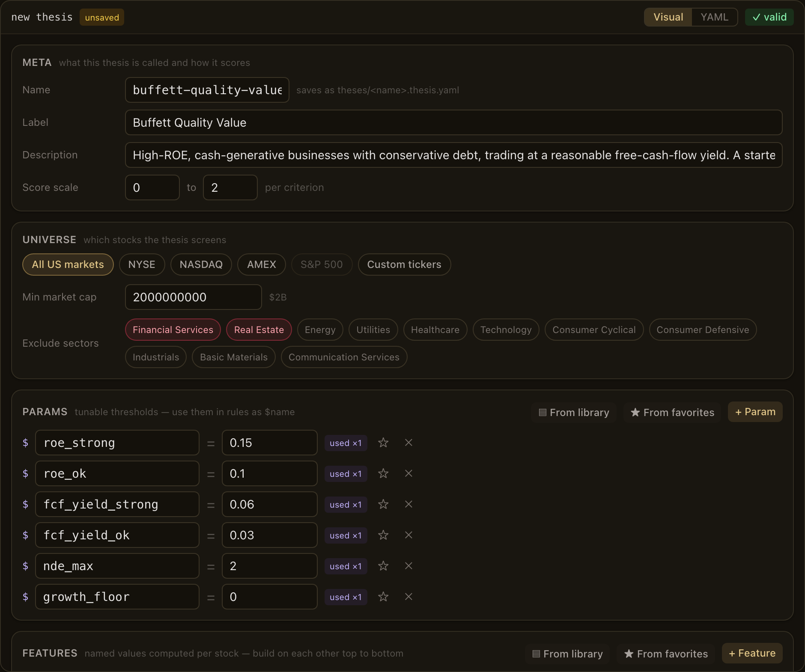805x672 pixels.
Task: Edit the Min market cap field
Action: 194,297
